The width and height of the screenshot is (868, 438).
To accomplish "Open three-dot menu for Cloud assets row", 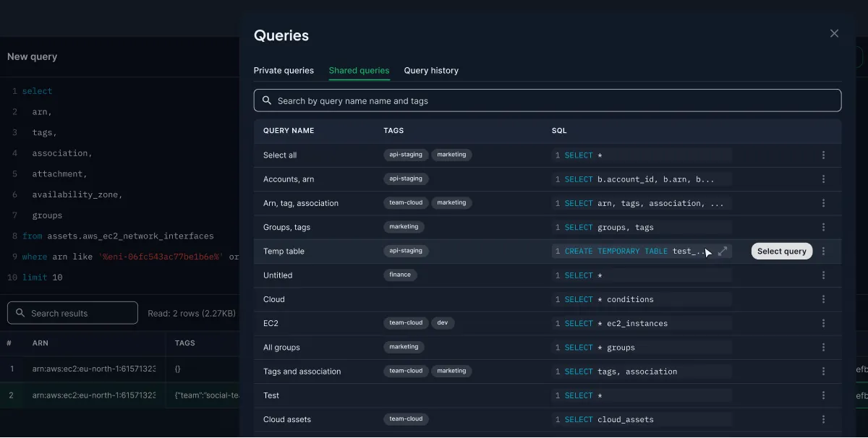I will pos(823,419).
